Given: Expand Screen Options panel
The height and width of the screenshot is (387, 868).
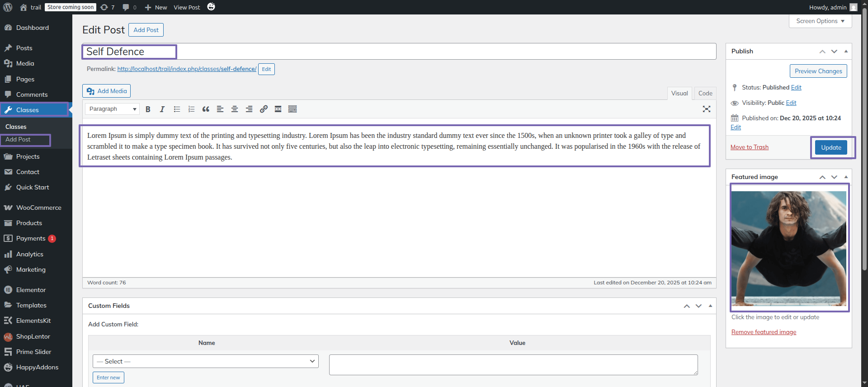Looking at the screenshot, I should 820,21.
